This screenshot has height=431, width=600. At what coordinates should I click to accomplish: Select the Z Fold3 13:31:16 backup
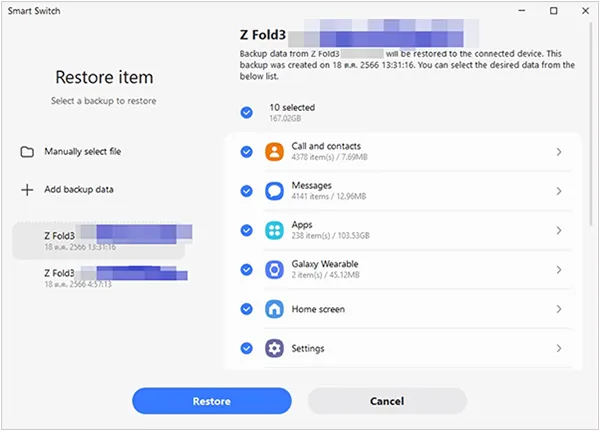pyautogui.click(x=98, y=240)
